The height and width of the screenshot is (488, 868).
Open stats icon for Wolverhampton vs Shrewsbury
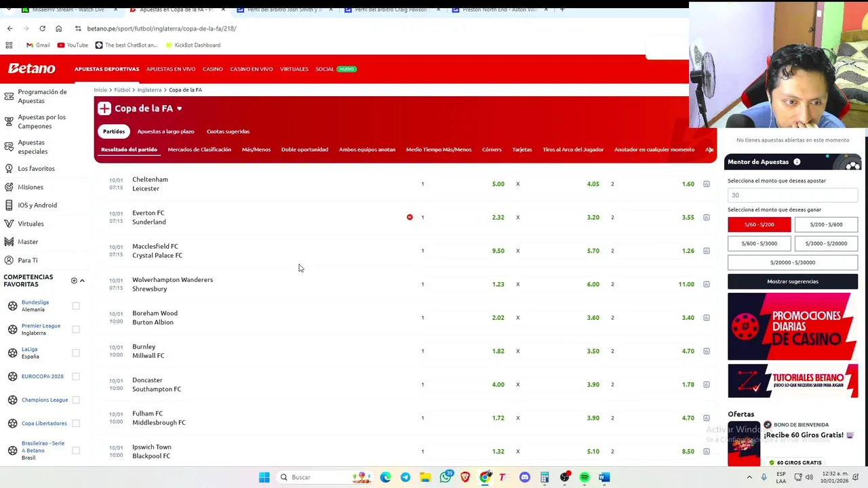pos(706,284)
